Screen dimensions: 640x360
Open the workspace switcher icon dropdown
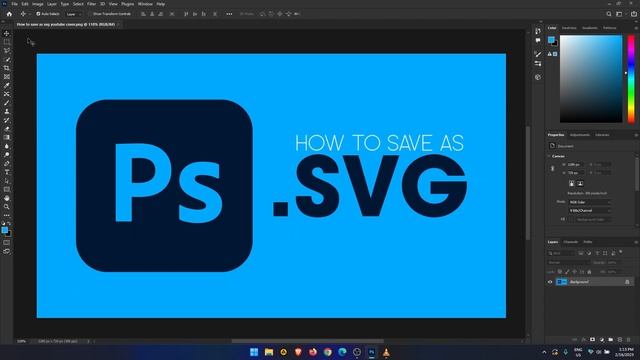[x=620, y=14]
